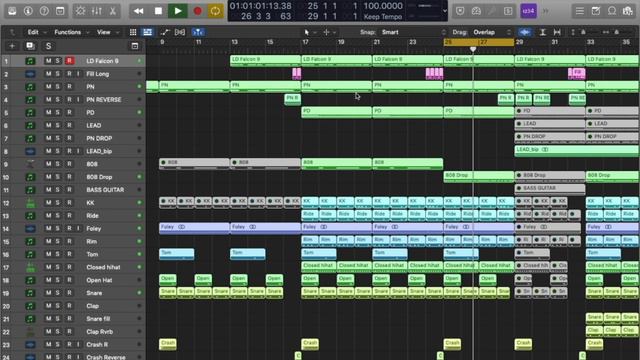The height and width of the screenshot is (360, 640).
Task: Open the Quick Help question icon
Action: [x=44, y=11]
